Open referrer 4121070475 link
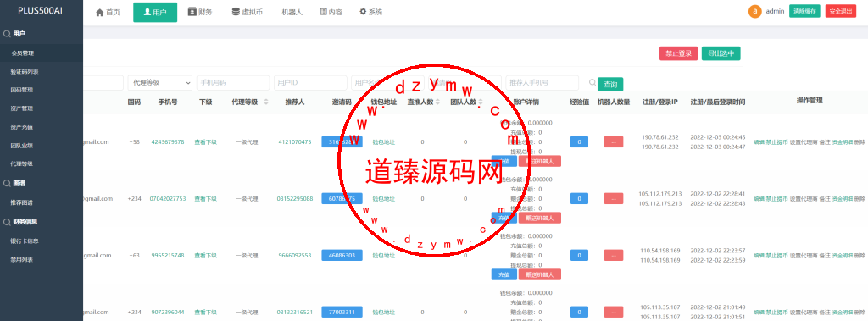Image resolution: width=868 pixels, height=321 pixels. (x=295, y=142)
